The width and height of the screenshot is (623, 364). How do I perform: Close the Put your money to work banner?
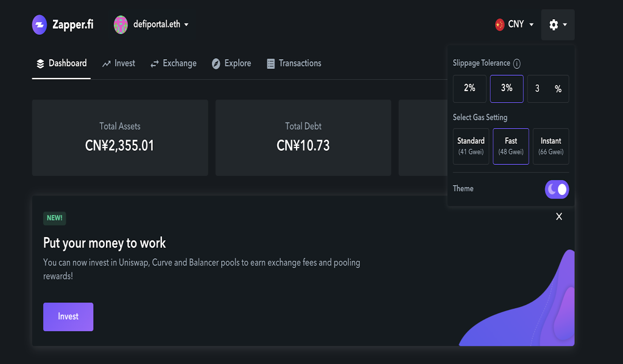click(x=559, y=216)
